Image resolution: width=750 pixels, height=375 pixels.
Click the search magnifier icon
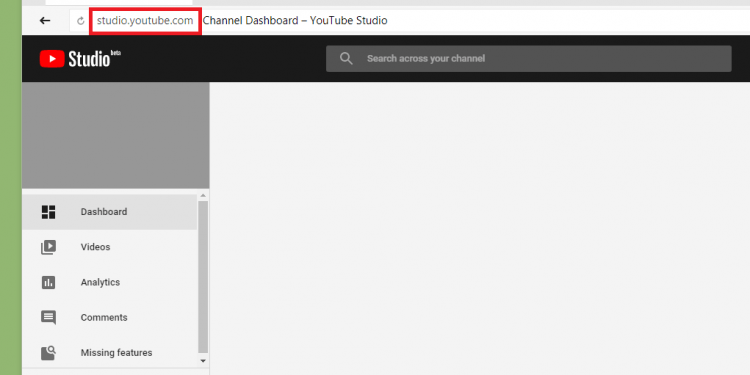pyautogui.click(x=346, y=58)
